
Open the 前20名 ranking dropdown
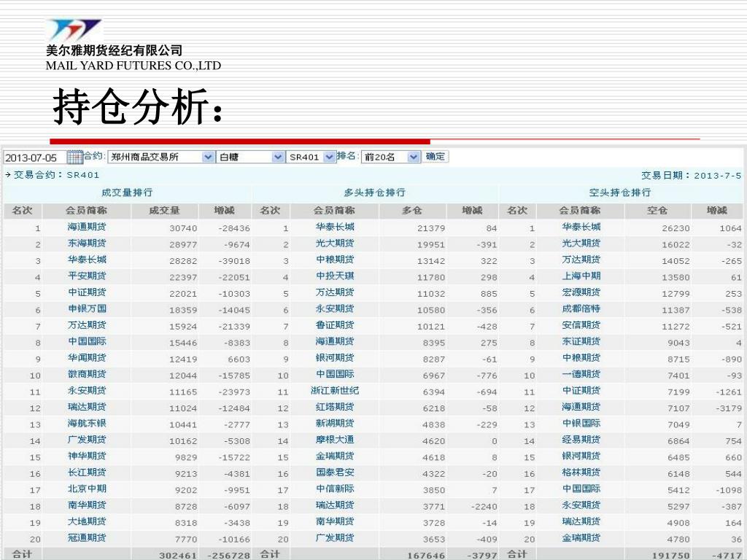(391, 157)
